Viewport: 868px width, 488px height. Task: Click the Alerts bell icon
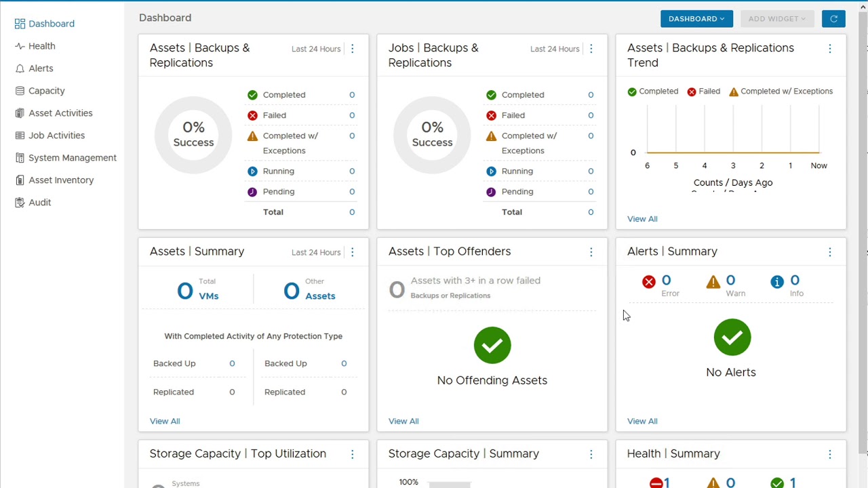[20, 68]
